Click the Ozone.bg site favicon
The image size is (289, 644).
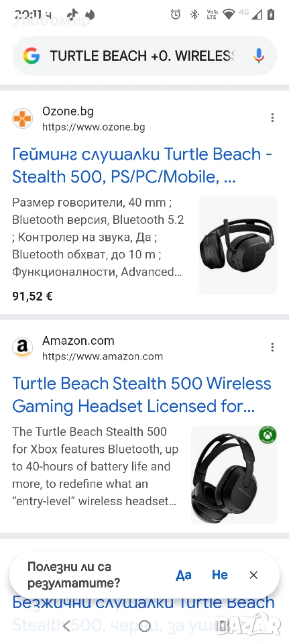click(22, 119)
